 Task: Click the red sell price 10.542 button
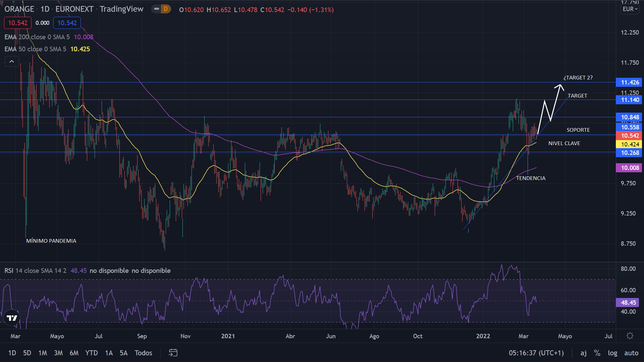pyautogui.click(x=18, y=23)
